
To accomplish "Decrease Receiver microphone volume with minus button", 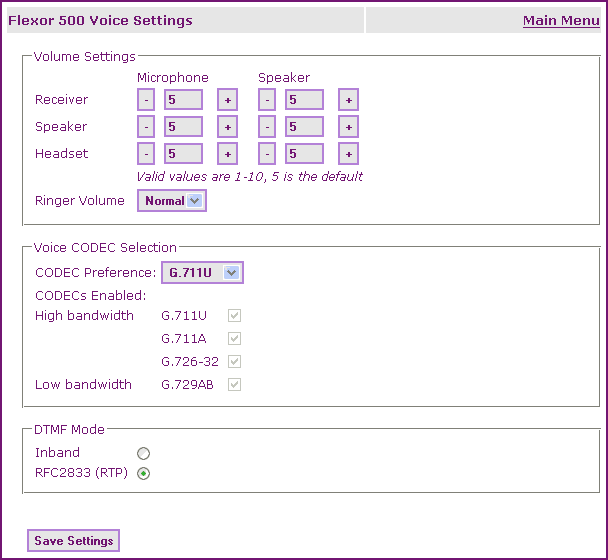I will pyautogui.click(x=146, y=100).
